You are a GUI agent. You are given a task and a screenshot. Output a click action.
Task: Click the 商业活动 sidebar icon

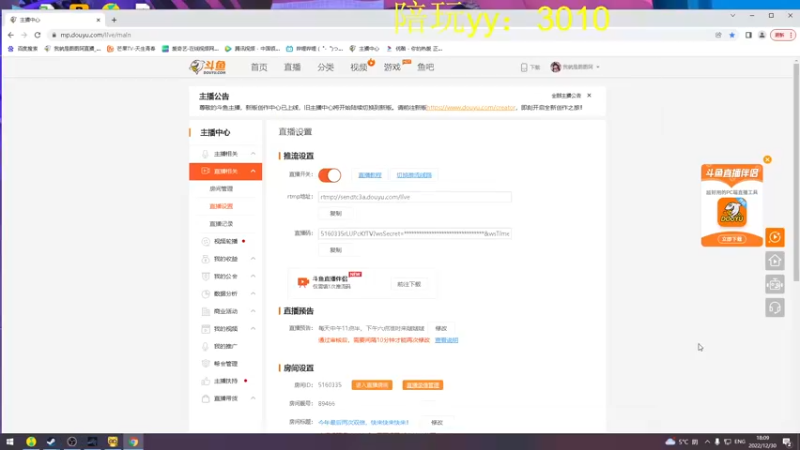pos(206,311)
